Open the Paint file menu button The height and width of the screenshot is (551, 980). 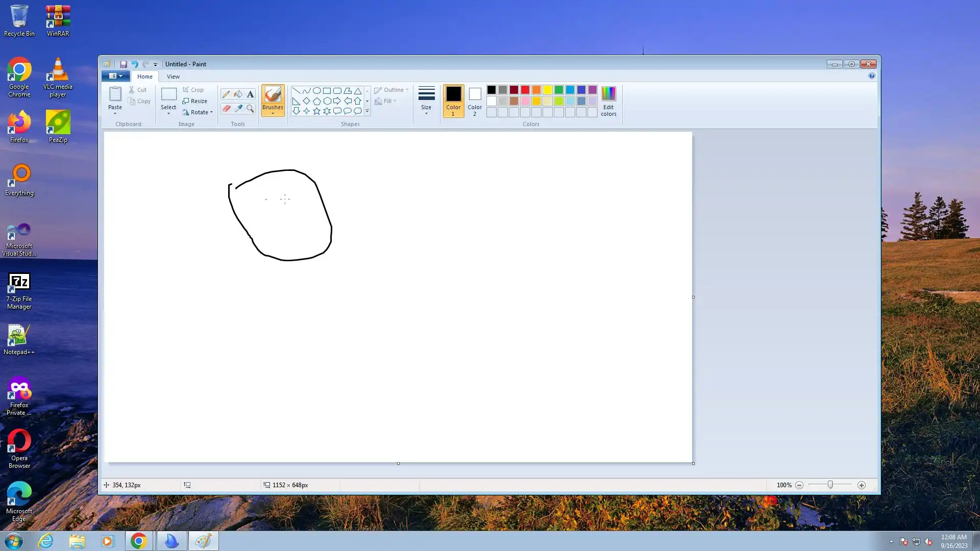[115, 76]
